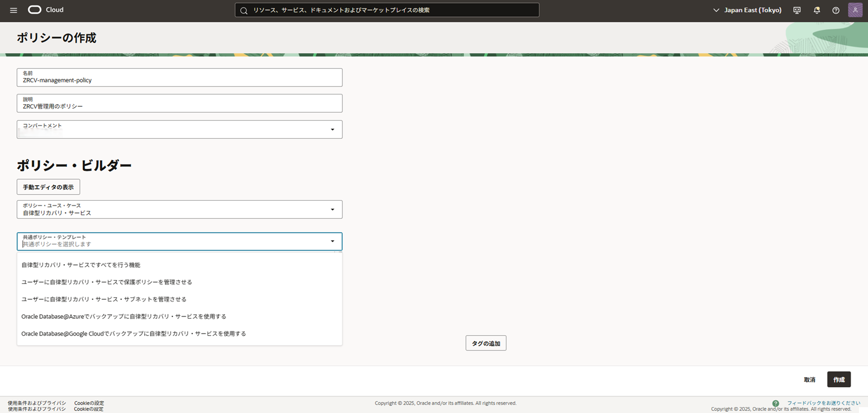Screen dimensions: 868x413
Task: Select the 保護ポリシーを管理させる template option
Action: pyautogui.click(x=107, y=282)
